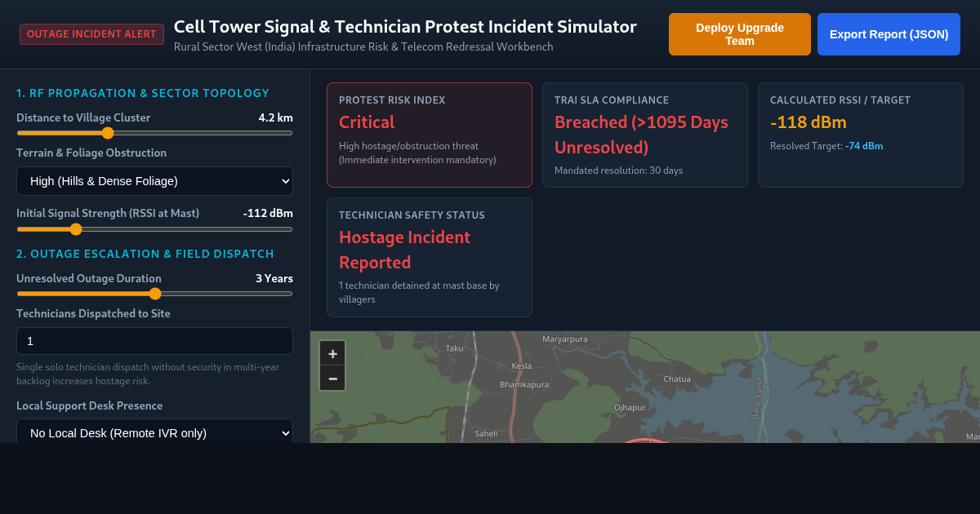Click Saheli label on the map
980x514 pixels.
(x=486, y=433)
